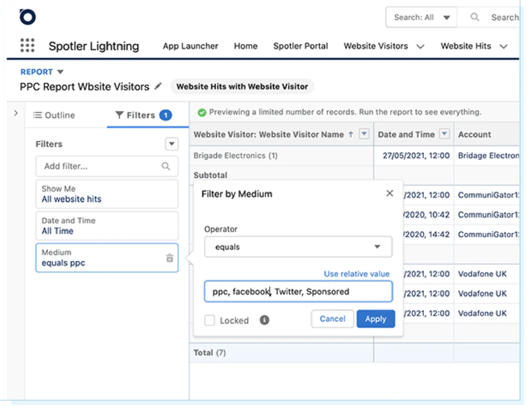Click the Apply button in the filter dialog
532x409 pixels.
pos(376,319)
